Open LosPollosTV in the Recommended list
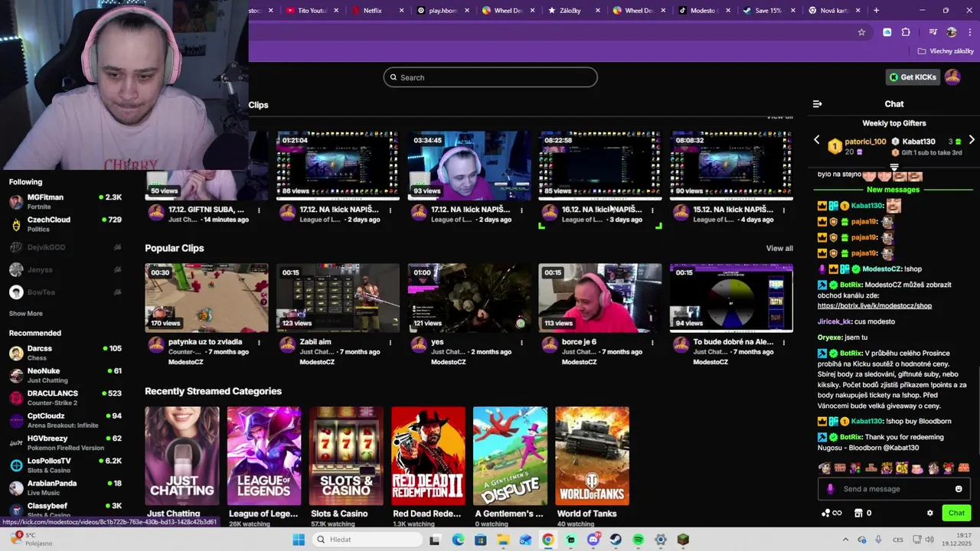The image size is (980, 551). point(65,465)
